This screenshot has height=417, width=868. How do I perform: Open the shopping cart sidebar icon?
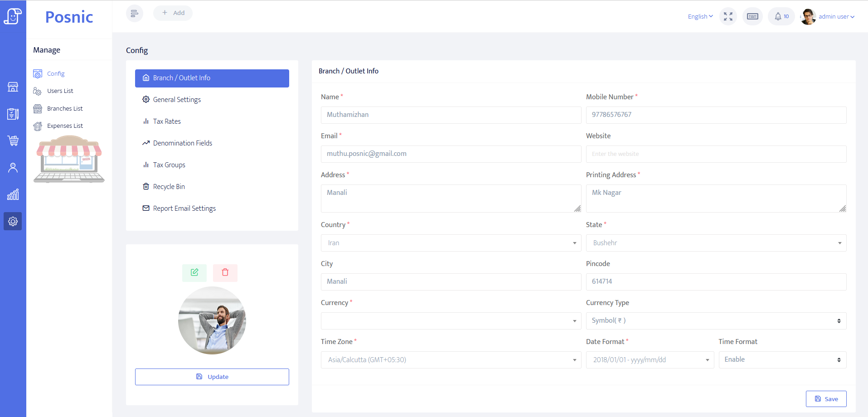click(x=13, y=141)
